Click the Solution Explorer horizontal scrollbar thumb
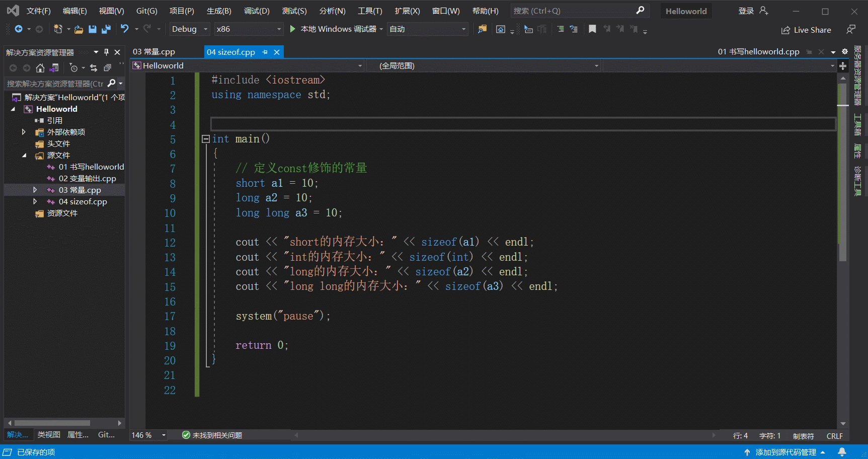The height and width of the screenshot is (459, 868). pos(52,423)
